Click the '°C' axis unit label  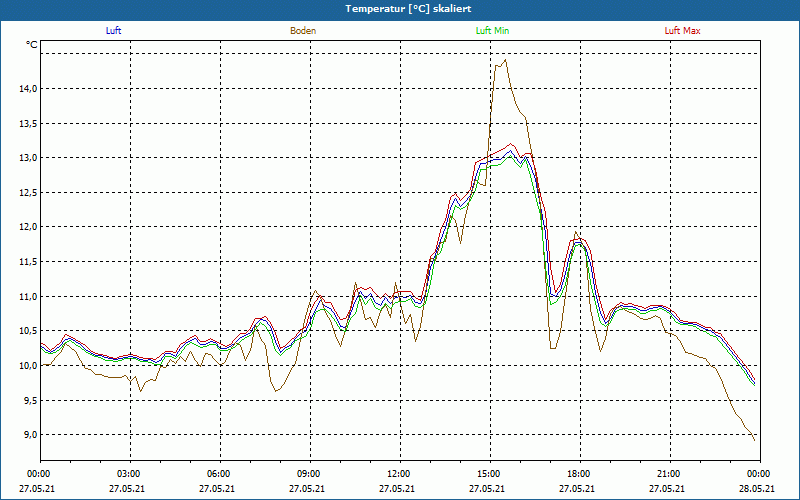(x=32, y=45)
